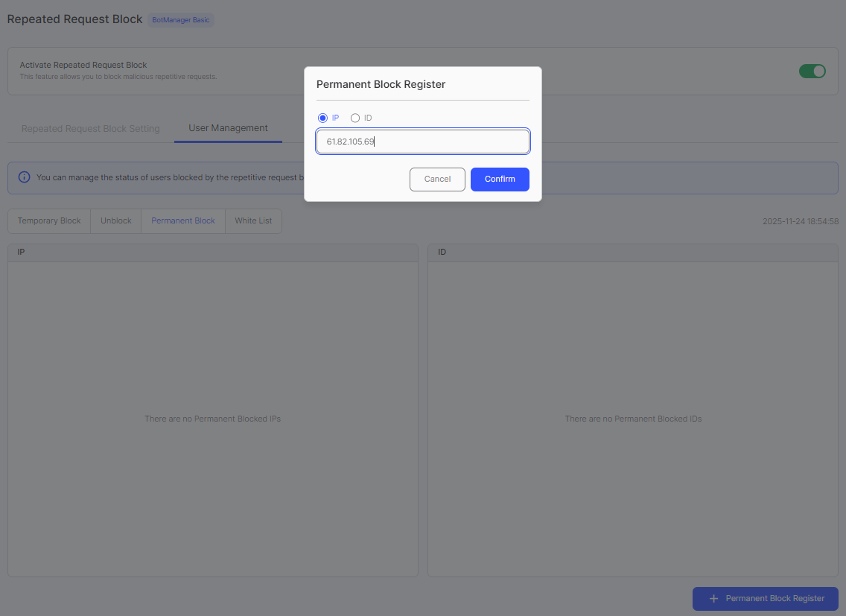Click the BotManager Basic badge
The image size is (846, 616).
(x=181, y=20)
